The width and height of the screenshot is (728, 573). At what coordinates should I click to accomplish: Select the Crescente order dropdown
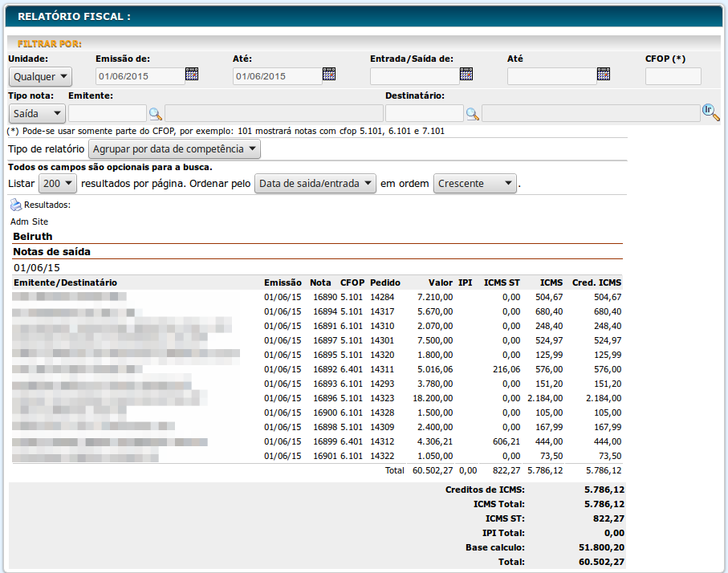[x=475, y=184]
